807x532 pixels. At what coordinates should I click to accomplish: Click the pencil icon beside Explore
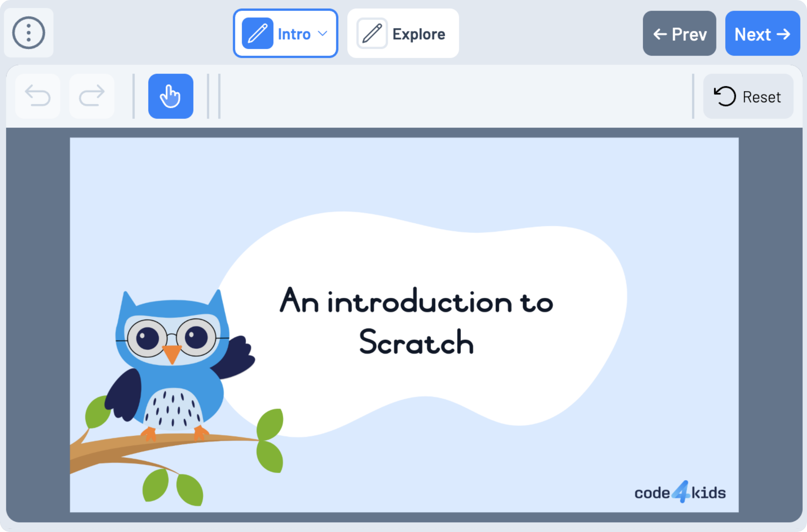coord(372,33)
